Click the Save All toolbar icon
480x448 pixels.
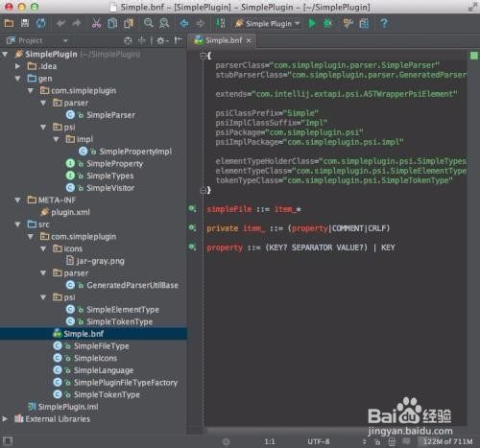pos(25,23)
